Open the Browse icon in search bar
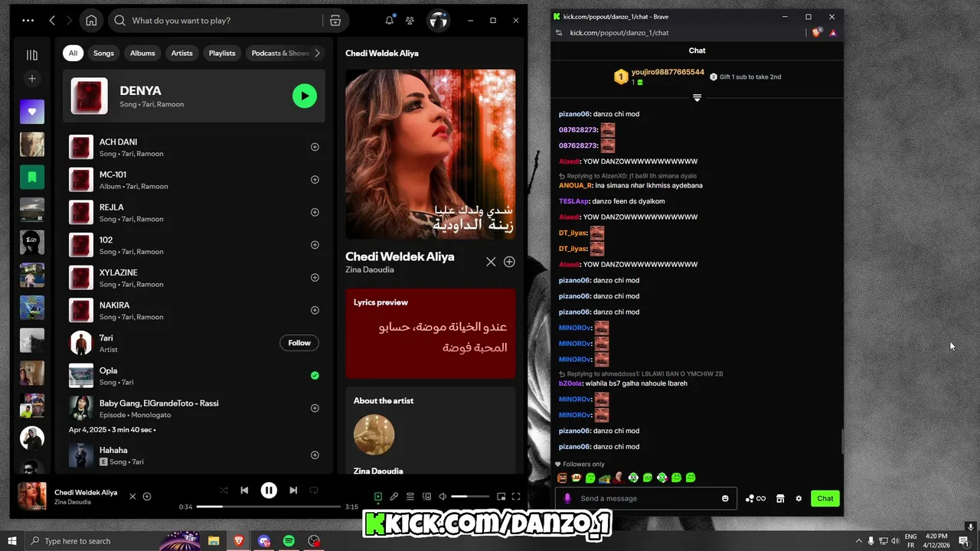980x551 pixels. pyautogui.click(x=335, y=21)
